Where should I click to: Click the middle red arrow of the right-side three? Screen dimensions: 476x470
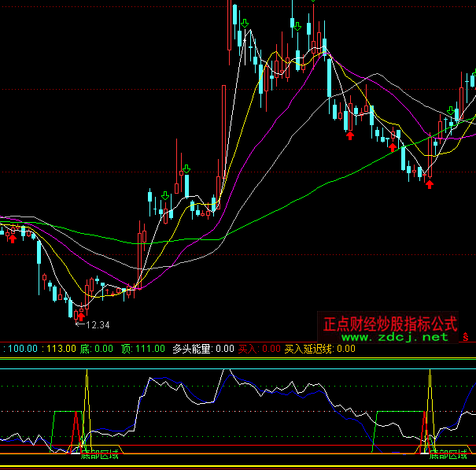392,146
